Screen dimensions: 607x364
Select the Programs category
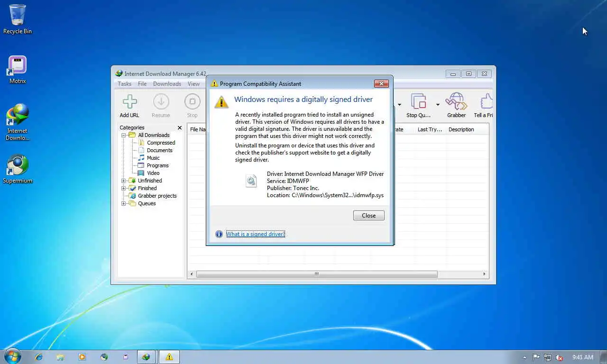(157, 165)
